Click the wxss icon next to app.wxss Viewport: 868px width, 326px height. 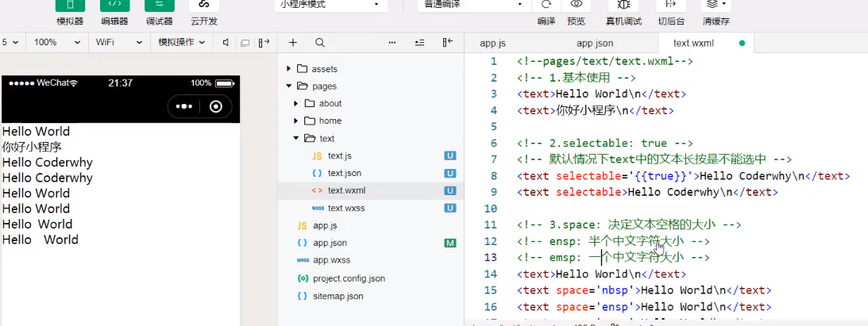(x=303, y=260)
